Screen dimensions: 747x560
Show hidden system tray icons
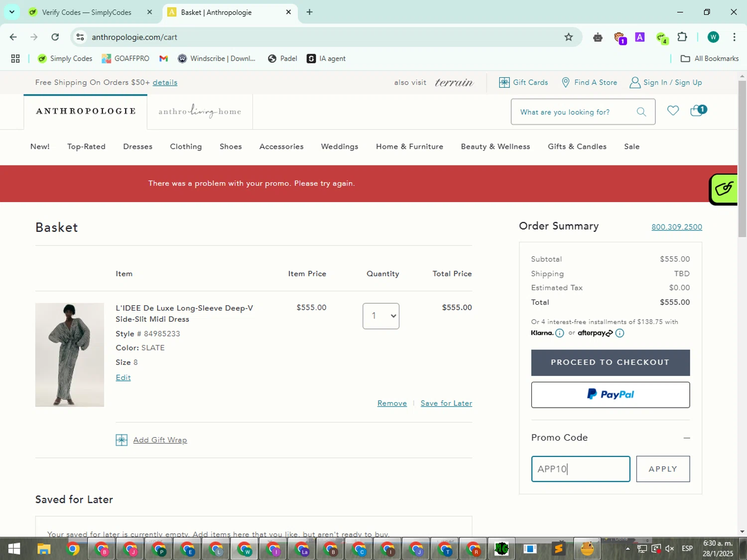pos(628,549)
